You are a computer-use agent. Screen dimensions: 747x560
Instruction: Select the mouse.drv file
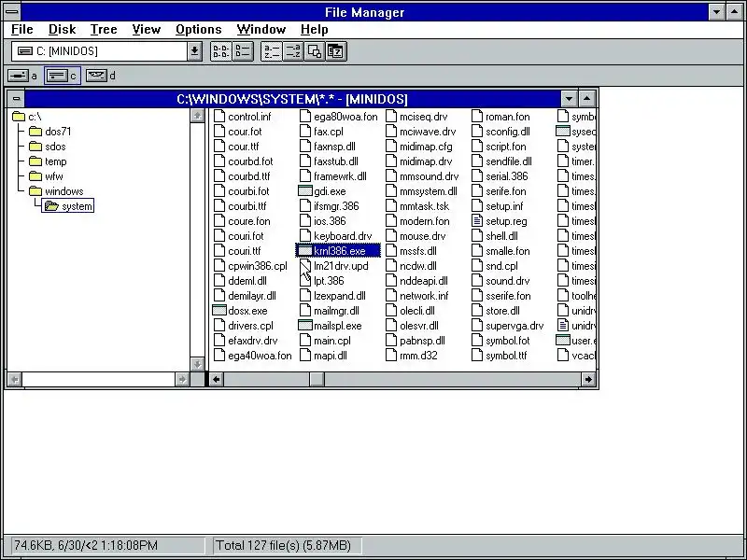tap(416, 236)
